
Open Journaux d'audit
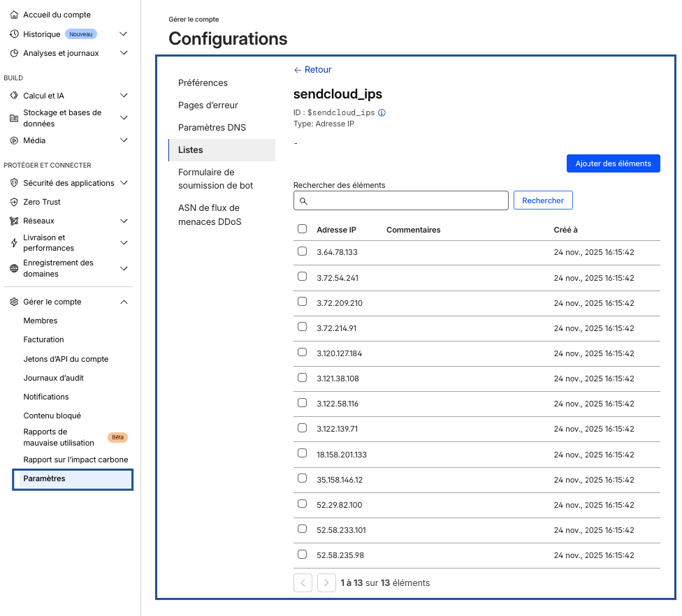[x=53, y=379]
